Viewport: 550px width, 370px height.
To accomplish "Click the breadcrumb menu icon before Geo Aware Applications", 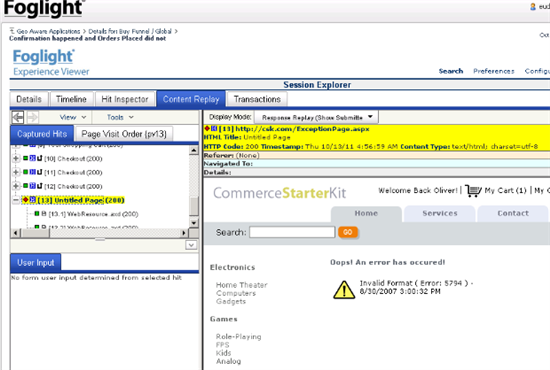I will coord(12,31).
